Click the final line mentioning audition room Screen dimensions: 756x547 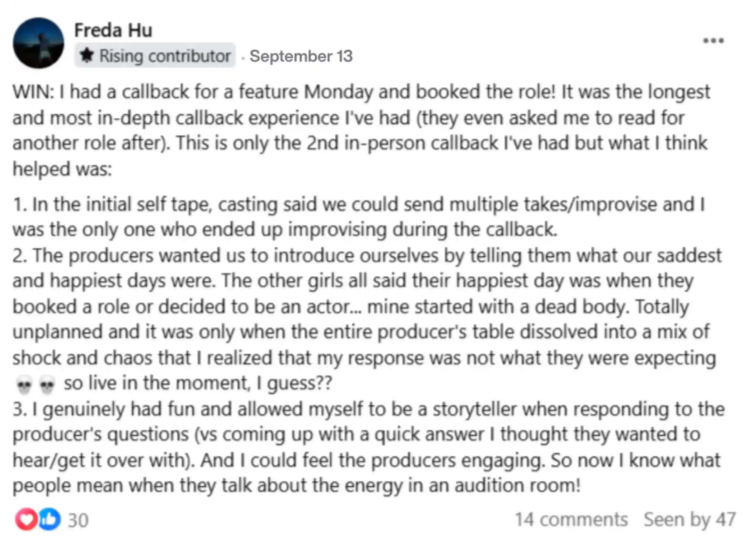coord(297,485)
